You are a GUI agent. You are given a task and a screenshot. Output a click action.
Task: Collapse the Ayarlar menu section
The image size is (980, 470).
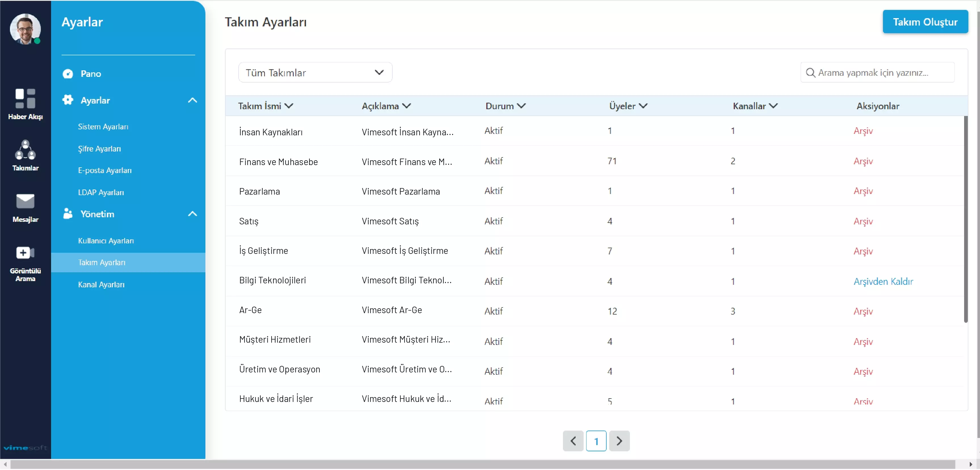(192, 100)
